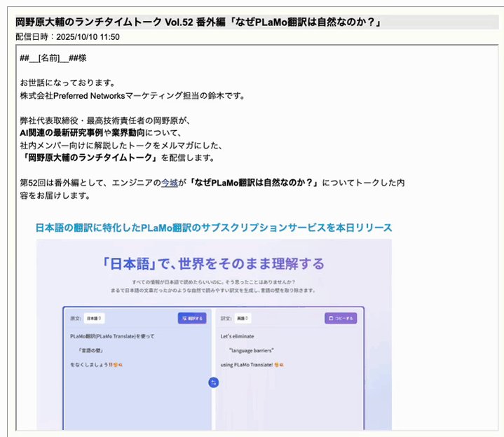Open the 英語 target language dropdown

(x=243, y=318)
